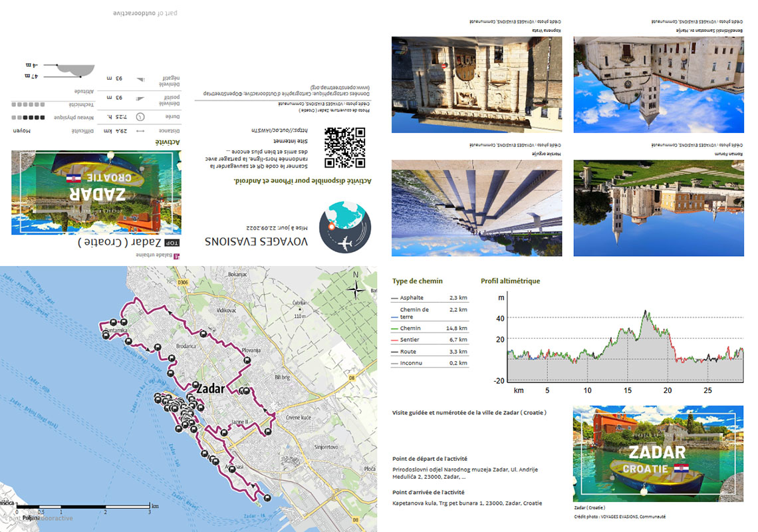
Task: Click the Crvene kuće label on the map
Action: (x=299, y=418)
